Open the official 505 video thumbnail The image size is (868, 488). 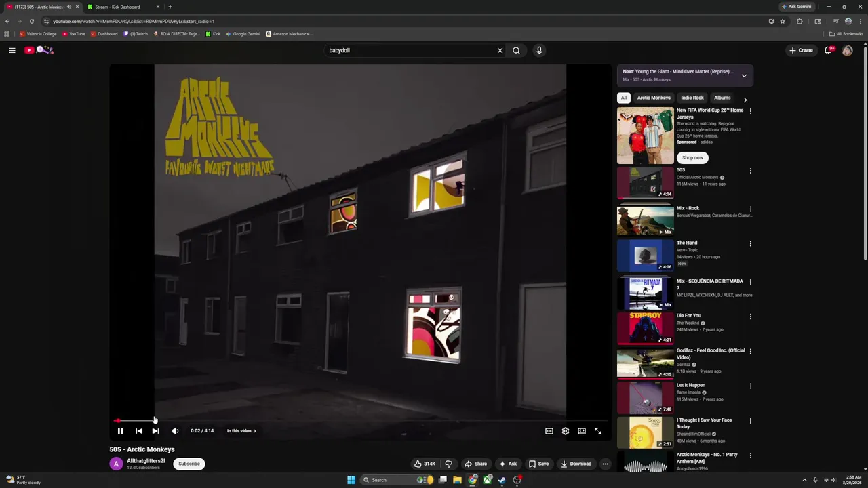tap(646, 183)
